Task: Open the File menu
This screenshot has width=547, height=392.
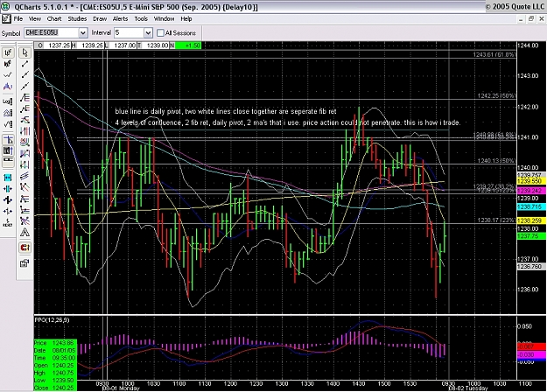Action: (18, 19)
